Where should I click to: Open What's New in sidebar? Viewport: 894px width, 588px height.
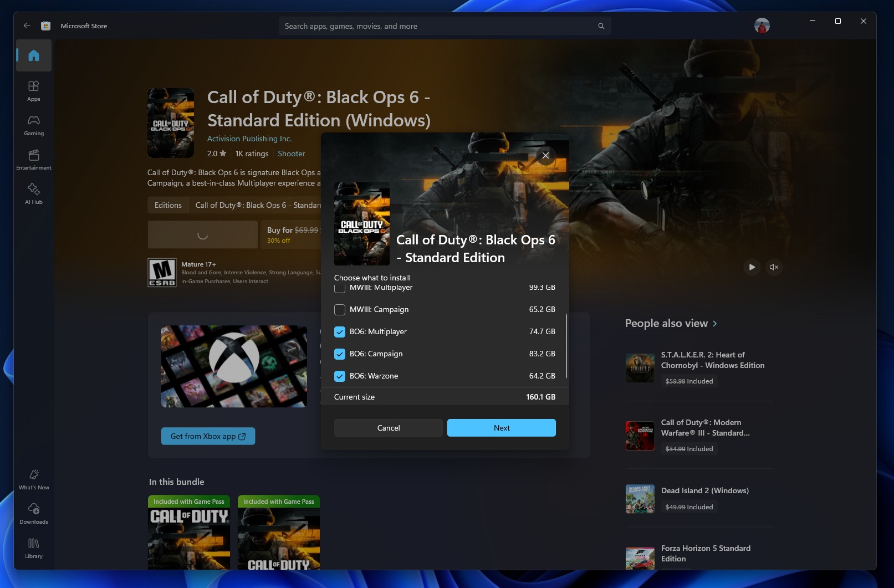(34, 479)
